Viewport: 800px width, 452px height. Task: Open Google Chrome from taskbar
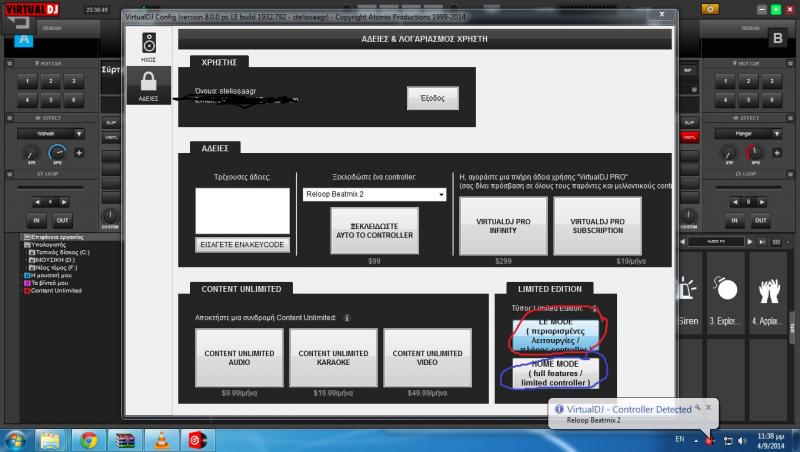click(x=88, y=440)
